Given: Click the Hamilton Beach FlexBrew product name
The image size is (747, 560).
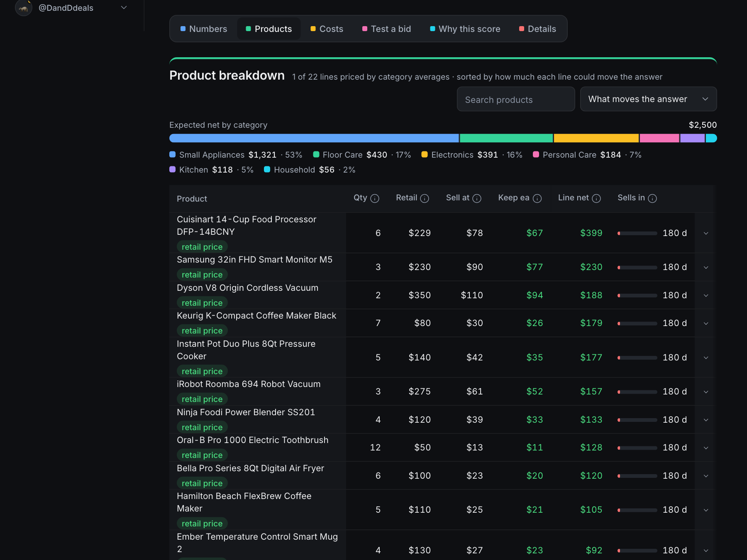Looking at the screenshot, I should coord(244,502).
